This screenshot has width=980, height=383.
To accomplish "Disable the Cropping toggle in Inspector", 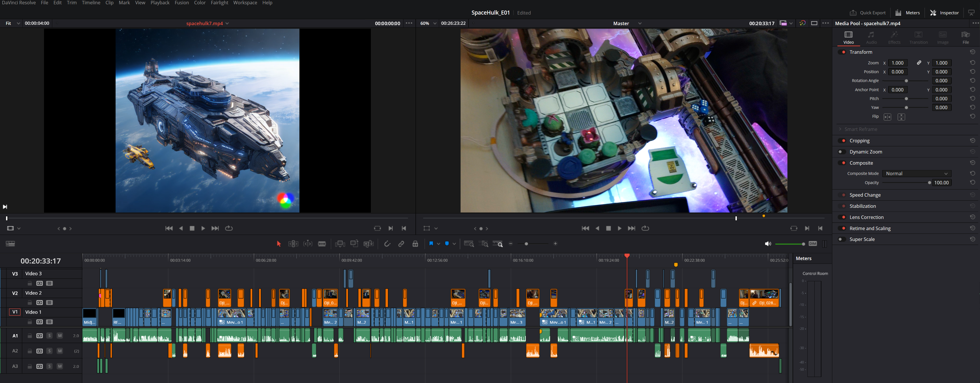I will point(842,141).
